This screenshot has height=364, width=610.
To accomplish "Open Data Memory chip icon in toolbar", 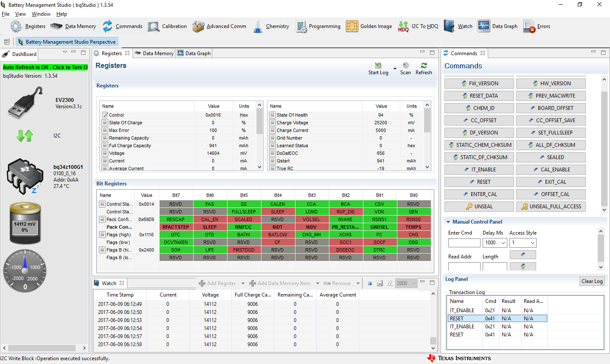I will [x=56, y=26].
